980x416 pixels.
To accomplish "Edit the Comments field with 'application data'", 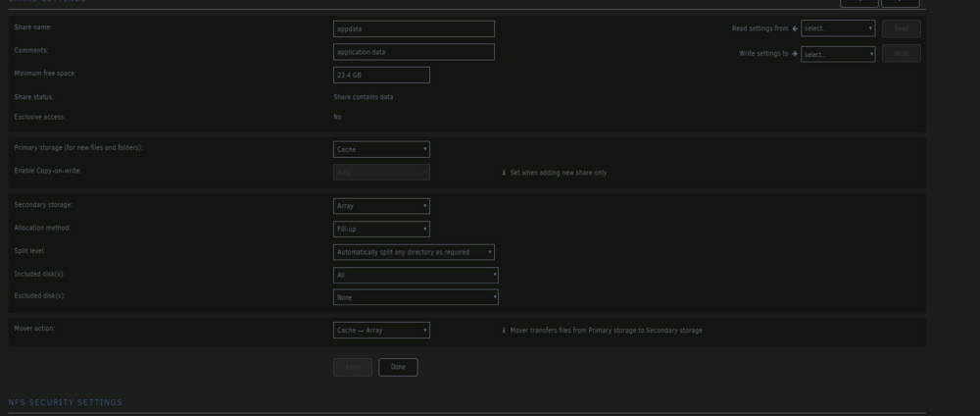I will (414, 52).
